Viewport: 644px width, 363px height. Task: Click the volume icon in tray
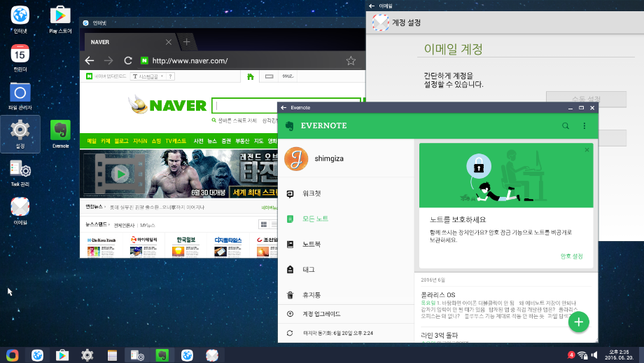pyautogui.click(x=594, y=355)
